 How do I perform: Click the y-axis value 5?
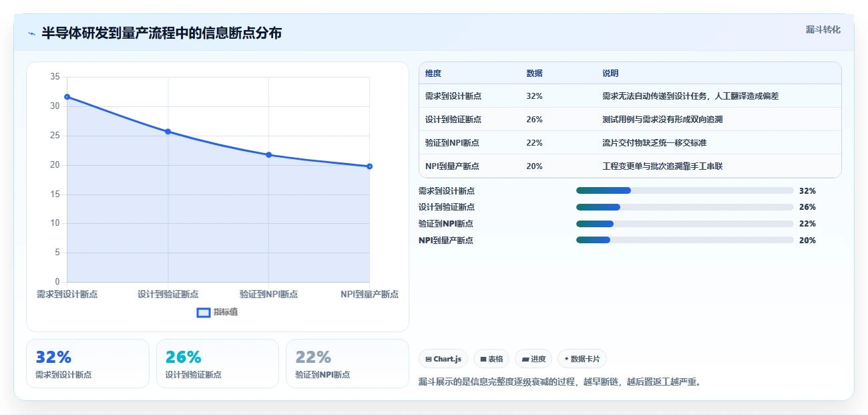[57, 253]
